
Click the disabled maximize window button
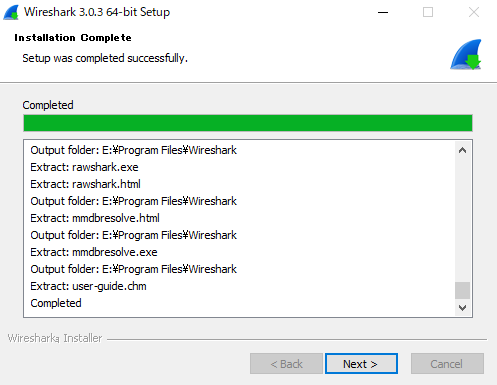coord(428,13)
